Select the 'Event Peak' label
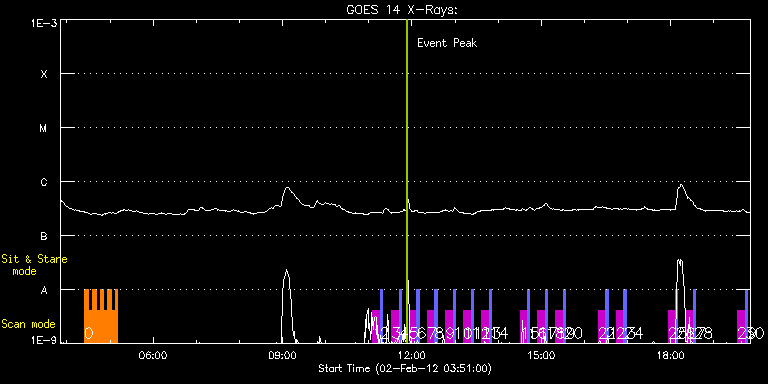This screenshot has width=768, height=384. click(x=447, y=43)
